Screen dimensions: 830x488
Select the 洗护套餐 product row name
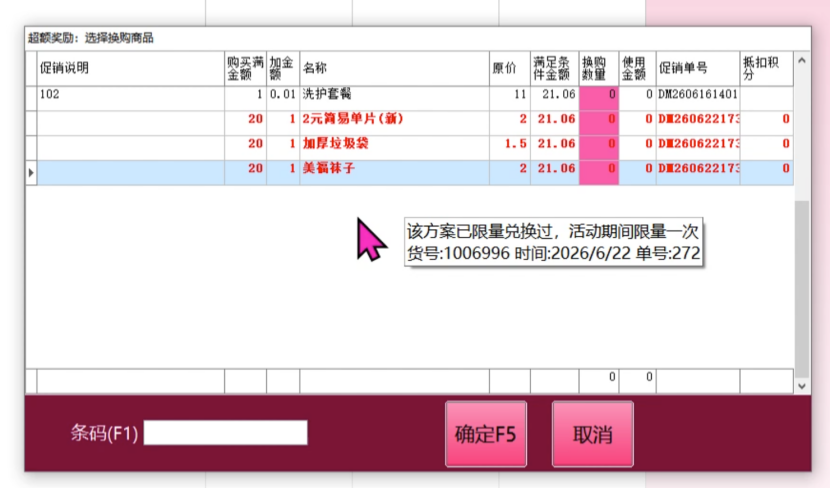[x=327, y=94]
